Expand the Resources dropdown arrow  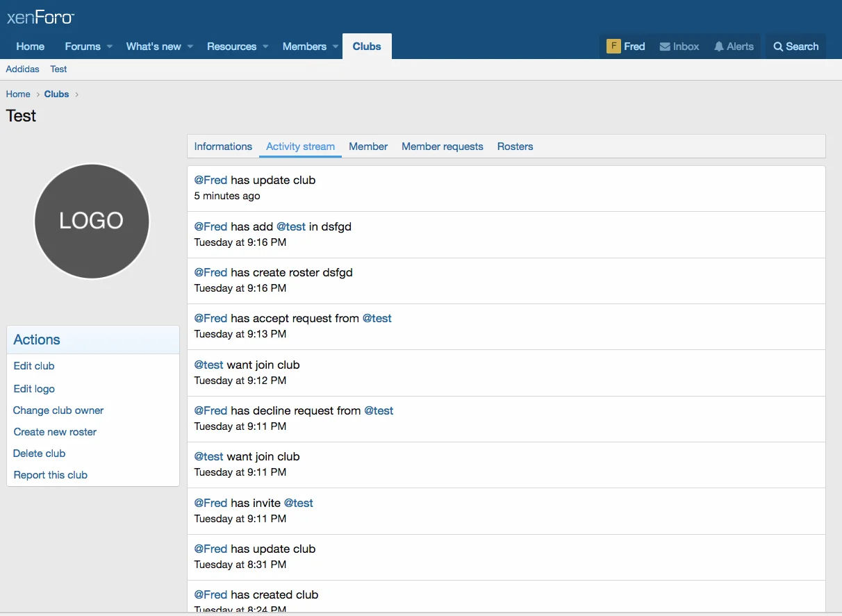265,47
